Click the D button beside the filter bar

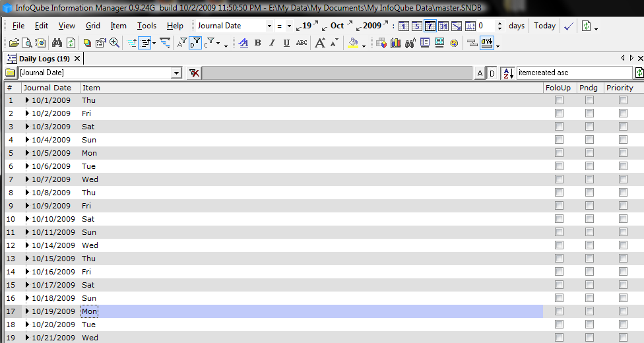pos(492,73)
